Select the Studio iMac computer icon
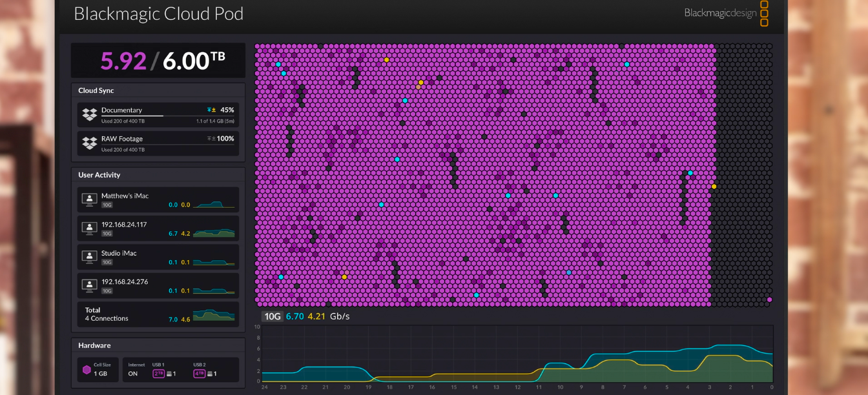Image resolution: width=868 pixels, height=395 pixels. pyautogui.click(x=89, y=257)
